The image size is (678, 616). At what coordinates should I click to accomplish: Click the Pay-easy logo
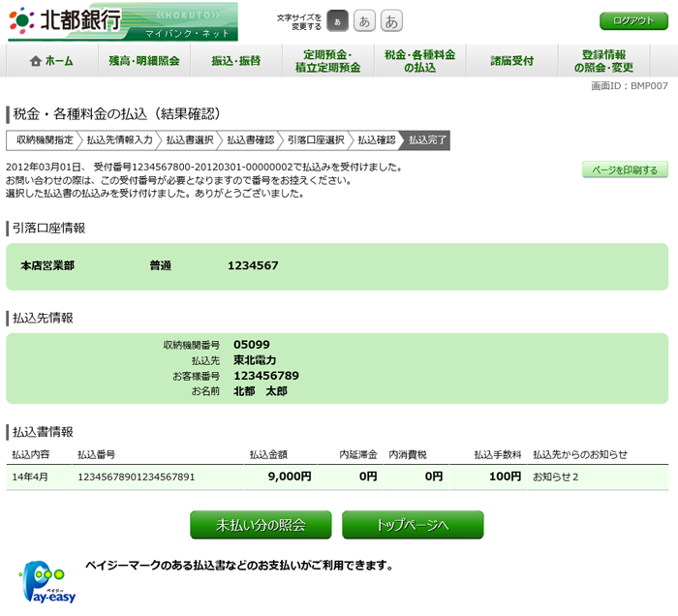tap(47, 581)
